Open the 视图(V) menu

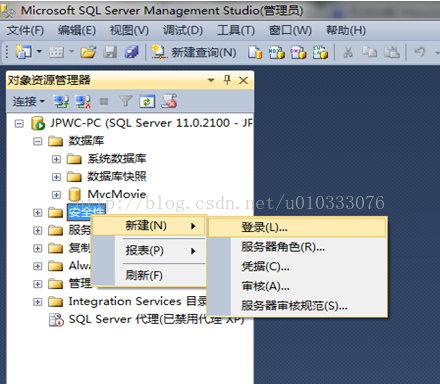129,30
